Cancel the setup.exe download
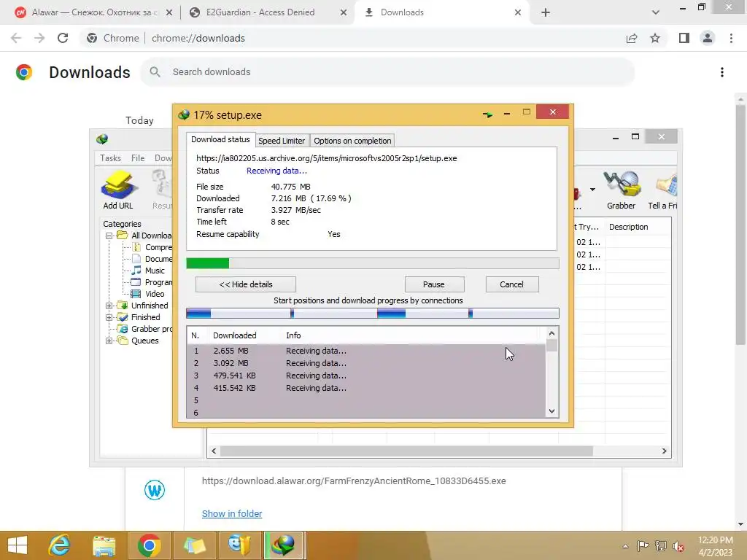 511,284
